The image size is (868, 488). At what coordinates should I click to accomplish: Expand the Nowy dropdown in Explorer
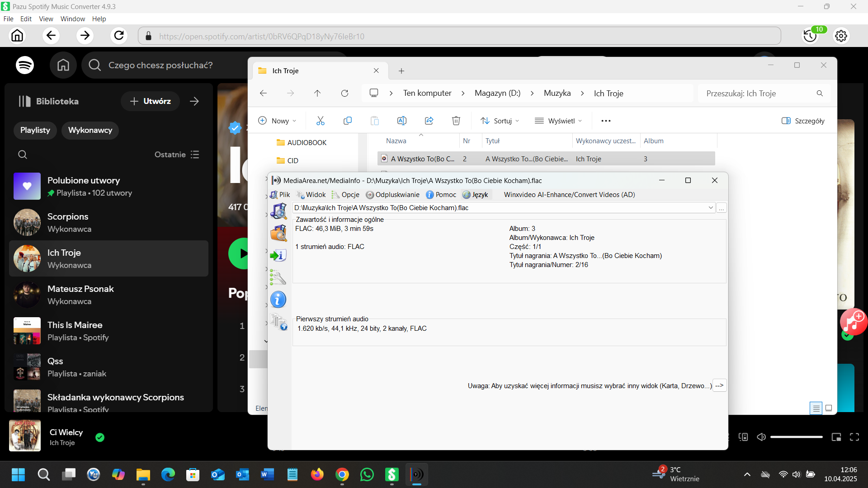[x=277, y=121]
